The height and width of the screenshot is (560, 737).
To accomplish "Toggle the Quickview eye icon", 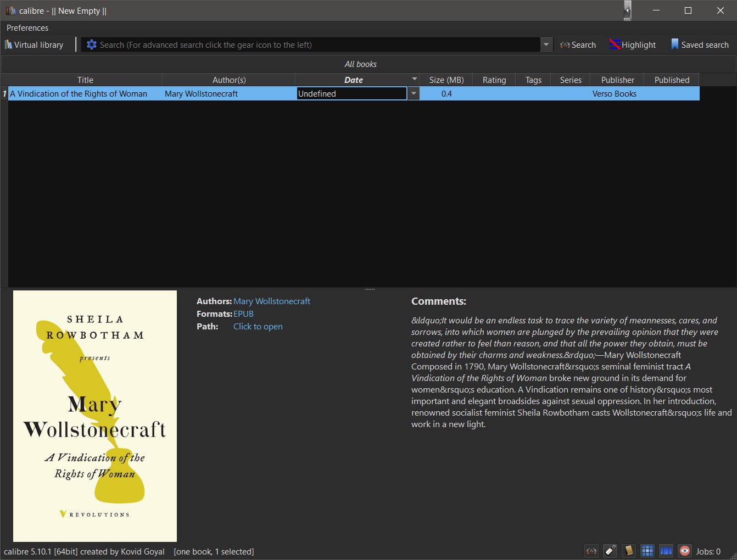I will coord(685,551).
